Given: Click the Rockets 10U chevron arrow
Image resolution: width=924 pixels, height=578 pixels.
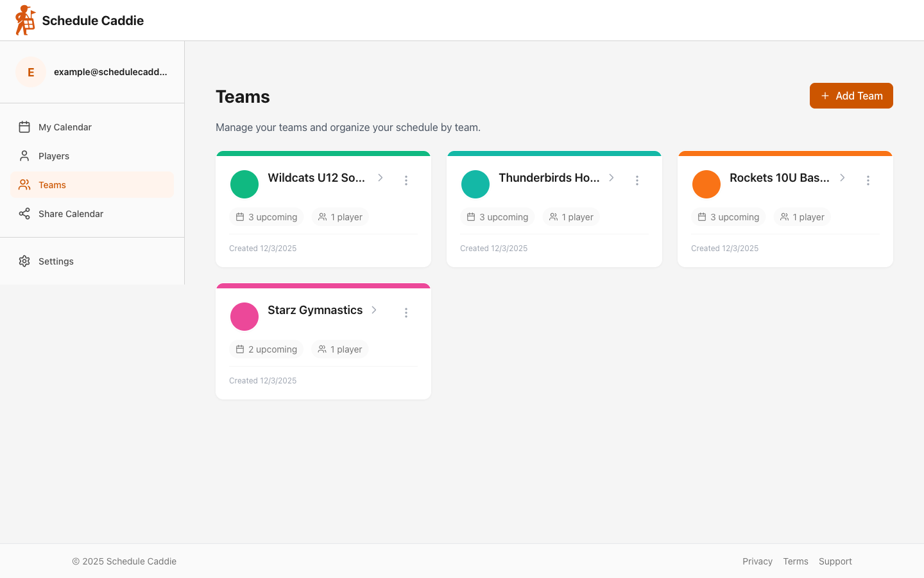Looking at the screenshot, I should pyautogui.click(x=842, y=177).
